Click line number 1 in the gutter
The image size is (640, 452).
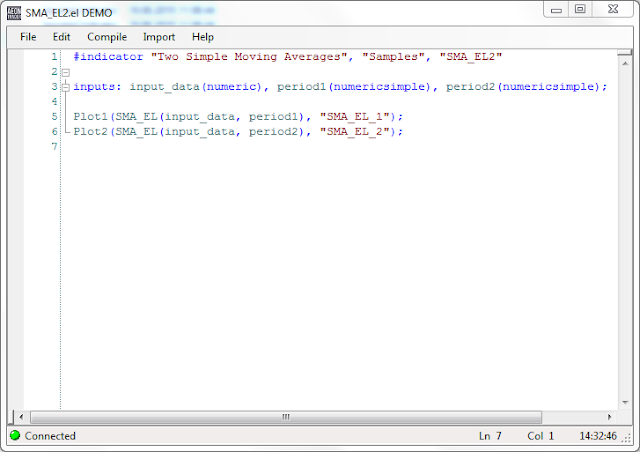(x=54, y=57)
